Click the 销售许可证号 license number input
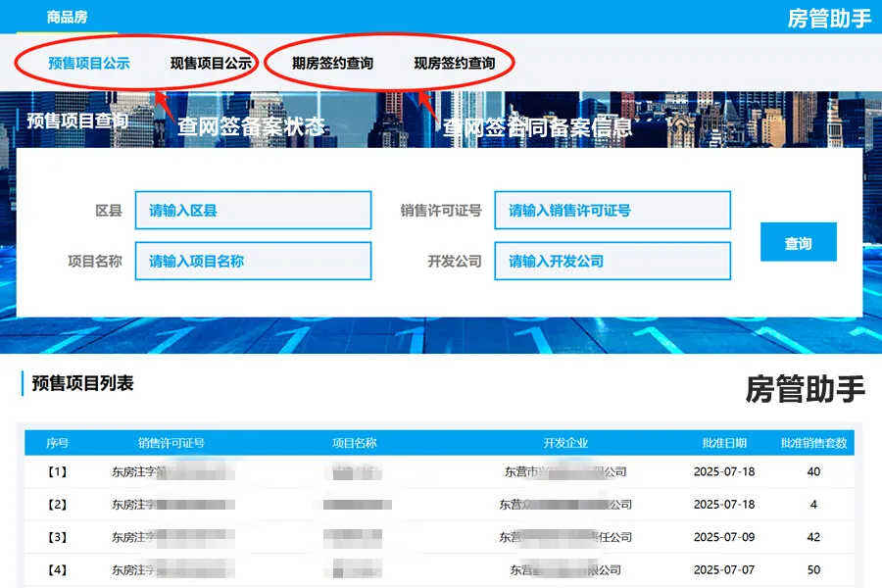The image size is (882, 588). [612, 210]
